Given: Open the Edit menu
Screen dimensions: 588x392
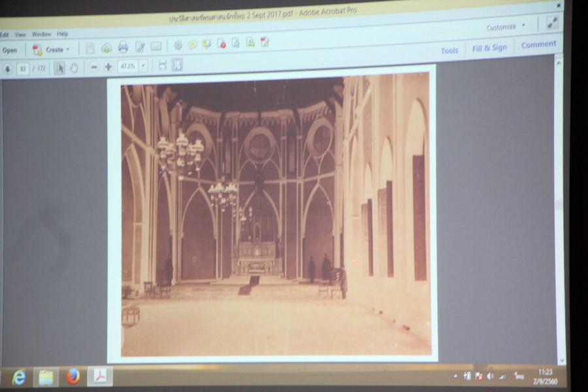Looking at the screenshot, I should pos(4,35).
